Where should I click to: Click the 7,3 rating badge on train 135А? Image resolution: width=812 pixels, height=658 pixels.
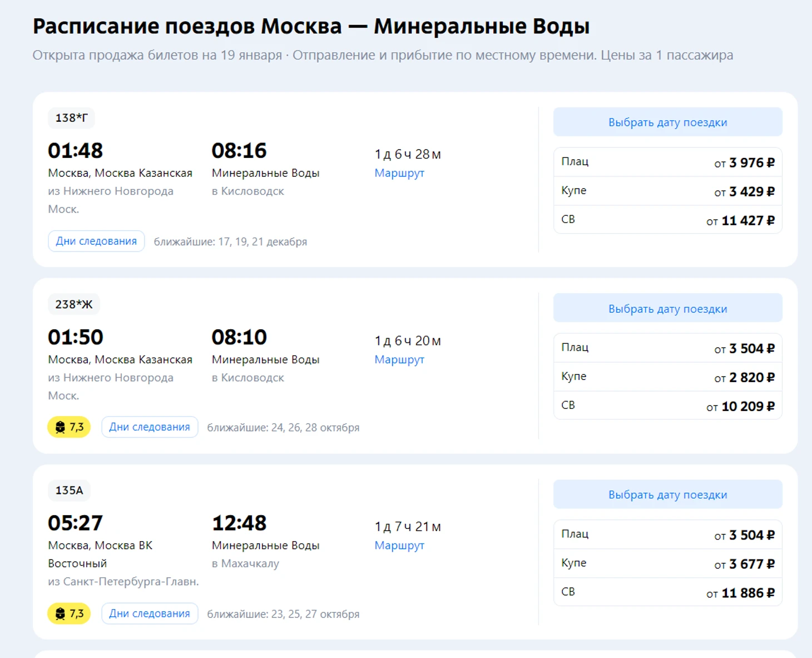tap(69, 614)
